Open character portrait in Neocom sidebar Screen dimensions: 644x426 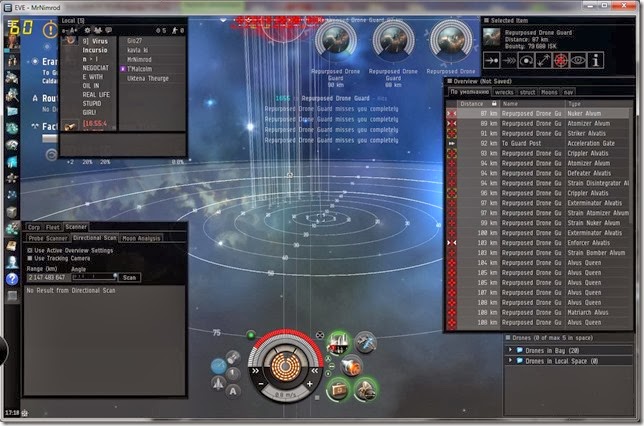point(12,42)
